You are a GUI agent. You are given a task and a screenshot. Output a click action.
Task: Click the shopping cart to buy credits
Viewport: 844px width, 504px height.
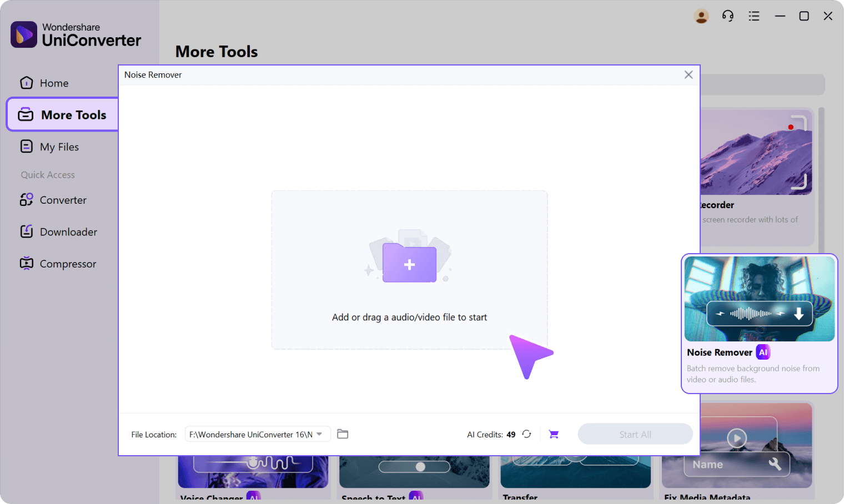tap(554, 434)
